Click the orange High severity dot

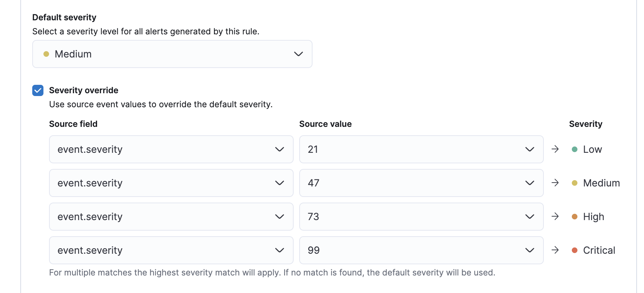pyautogui.click(x=574, y=216)
